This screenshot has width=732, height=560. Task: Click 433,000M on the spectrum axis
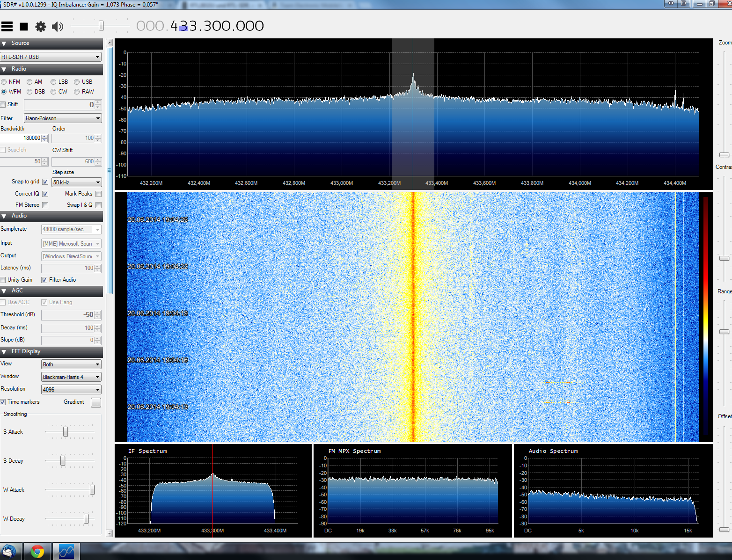342,183
